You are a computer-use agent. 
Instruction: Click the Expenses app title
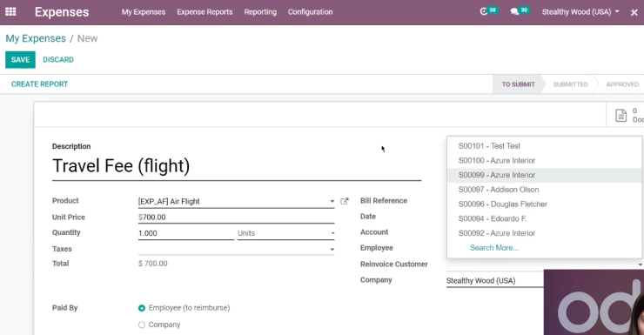coord(62,12)
